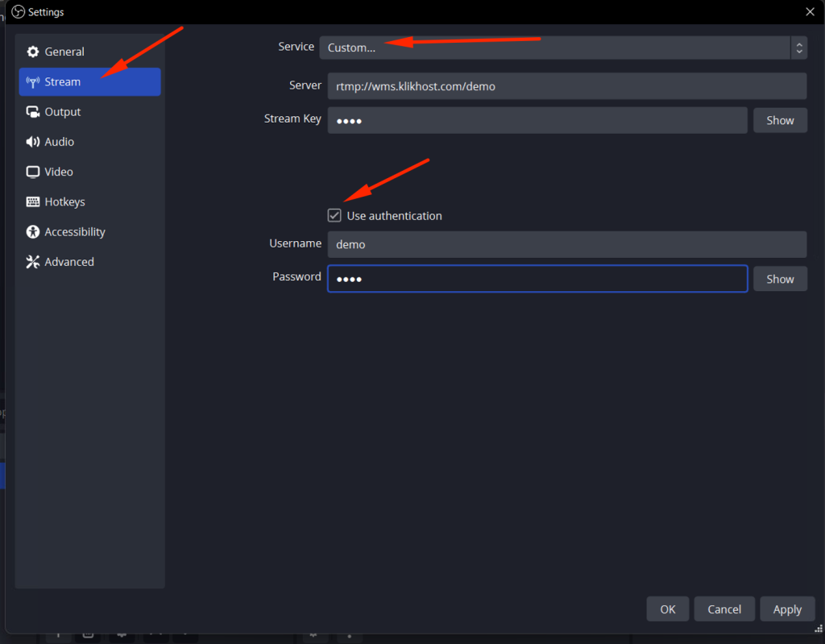Screen dimensions: 825x644
Task: Uncheck Use authentication checkbox
Action: (x=334, y=215)
